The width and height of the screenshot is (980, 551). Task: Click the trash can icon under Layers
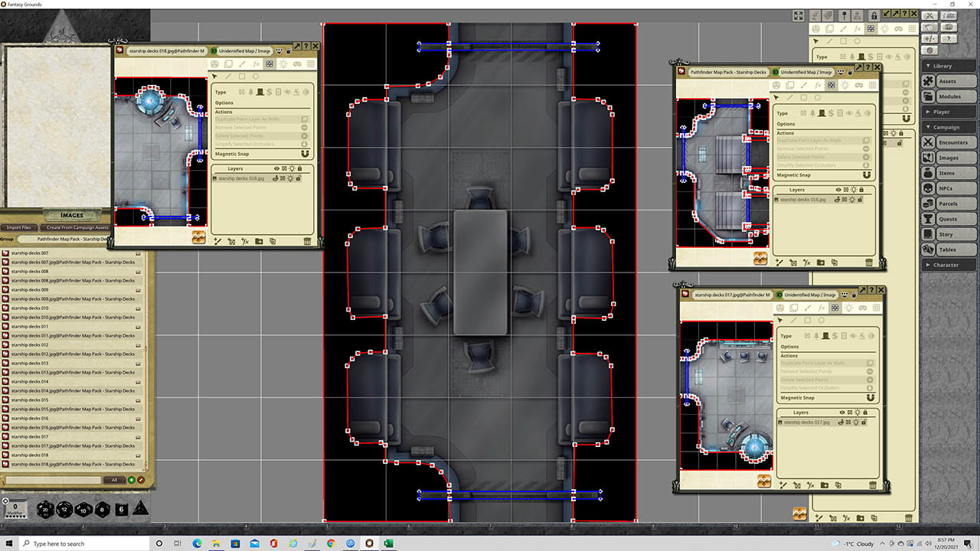tap(306, 241)
